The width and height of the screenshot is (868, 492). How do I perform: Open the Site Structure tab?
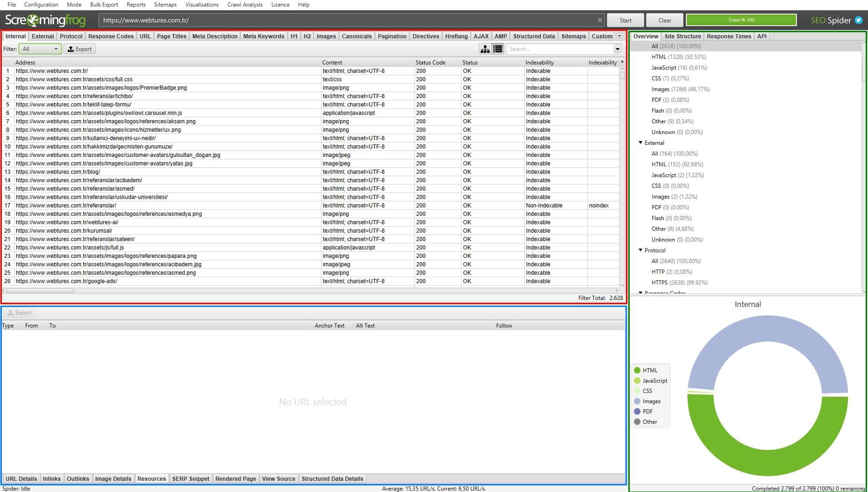click(x=683, y=36)
